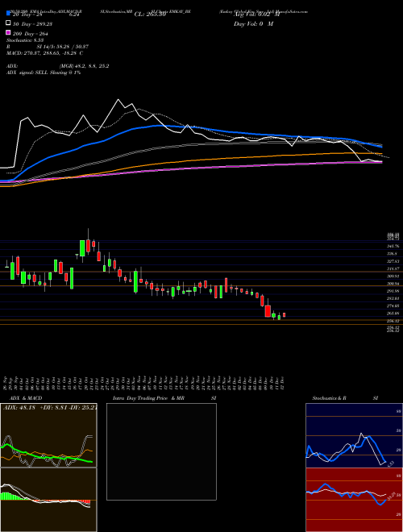Click the 309.93 price axis label
Image resolution: width=403 pixels, height=532 pixels.
pyautogui.click(x=393, y=276)
